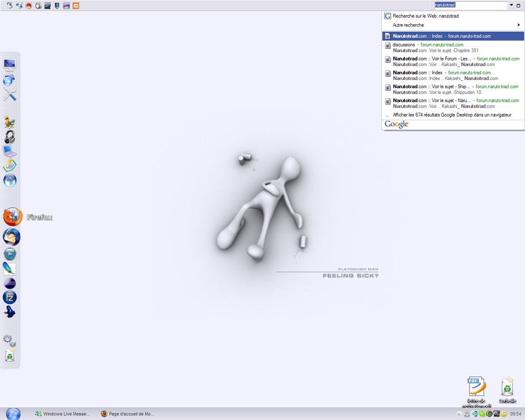Open the gears settings icon in dock
525x420 pixels.
pyautogui.click(x=10, y=341)
